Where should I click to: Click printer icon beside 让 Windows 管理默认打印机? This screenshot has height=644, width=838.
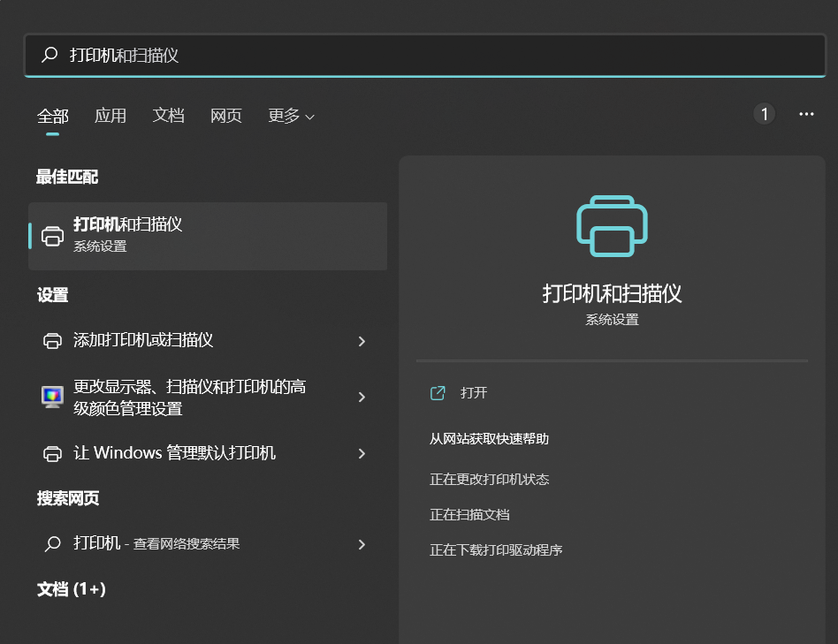click(53, 454)
